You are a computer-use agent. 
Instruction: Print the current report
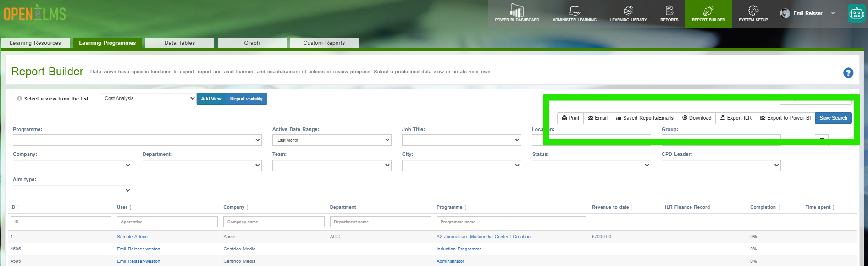pyautogui.click(x=570, y=118)
